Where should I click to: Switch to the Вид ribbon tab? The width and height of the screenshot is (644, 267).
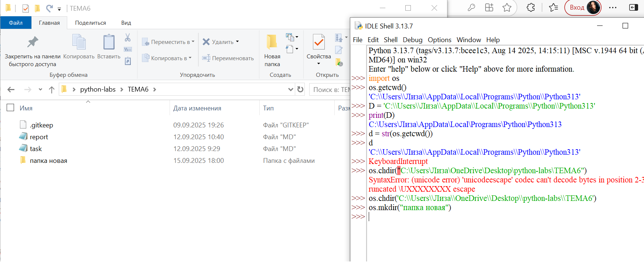pyautogui.click(x=126, y=23)
